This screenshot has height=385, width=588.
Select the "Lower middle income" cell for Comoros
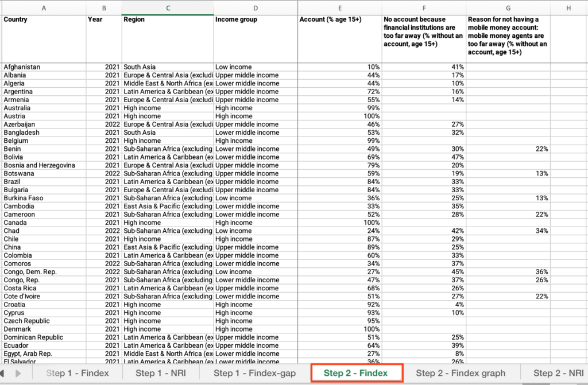click(x=256, y=263)
